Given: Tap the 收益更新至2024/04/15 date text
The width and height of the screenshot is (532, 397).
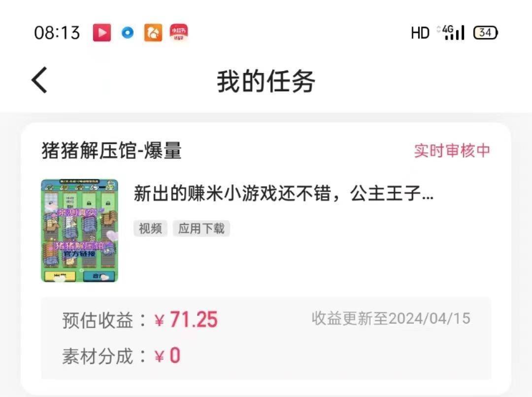Looking at the screenshot, I should pyautogui.click(x=391, y=319).
